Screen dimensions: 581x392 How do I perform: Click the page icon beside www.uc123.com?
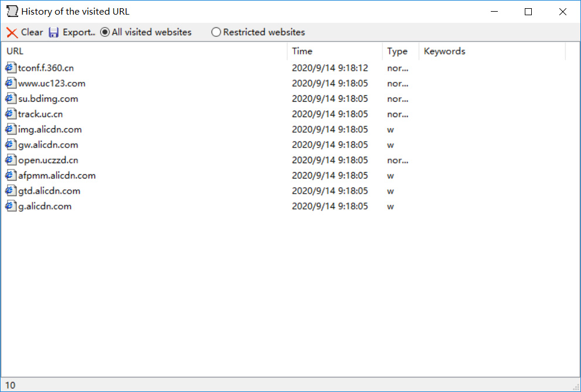[x=11, y=83]
